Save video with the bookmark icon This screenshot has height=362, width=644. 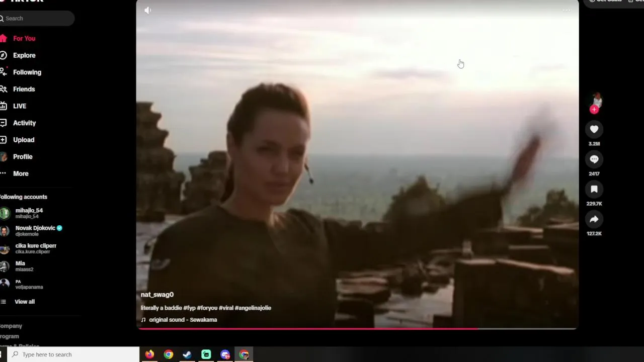594,189
